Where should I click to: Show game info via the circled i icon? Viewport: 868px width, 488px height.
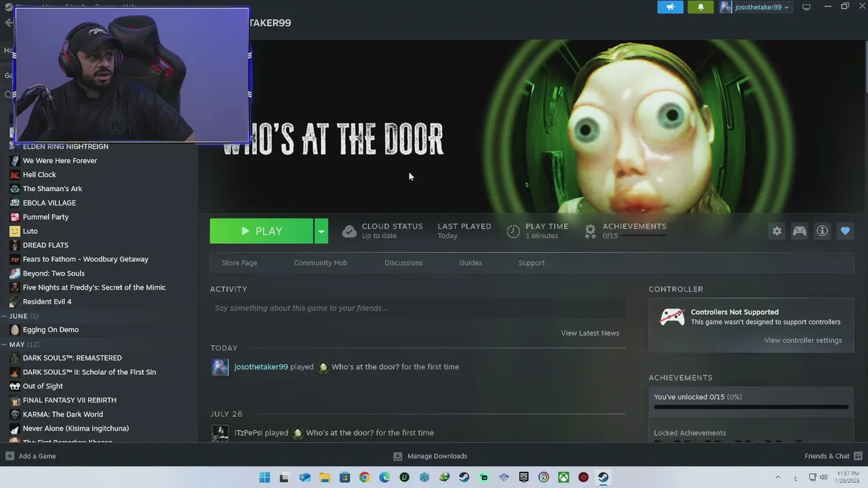(x=823, y=231)
